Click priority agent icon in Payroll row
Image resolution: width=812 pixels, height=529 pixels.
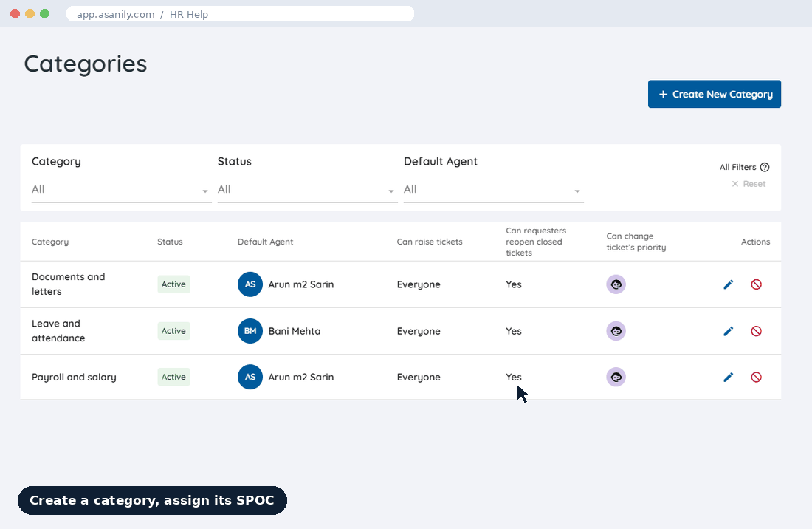point(616,378)
